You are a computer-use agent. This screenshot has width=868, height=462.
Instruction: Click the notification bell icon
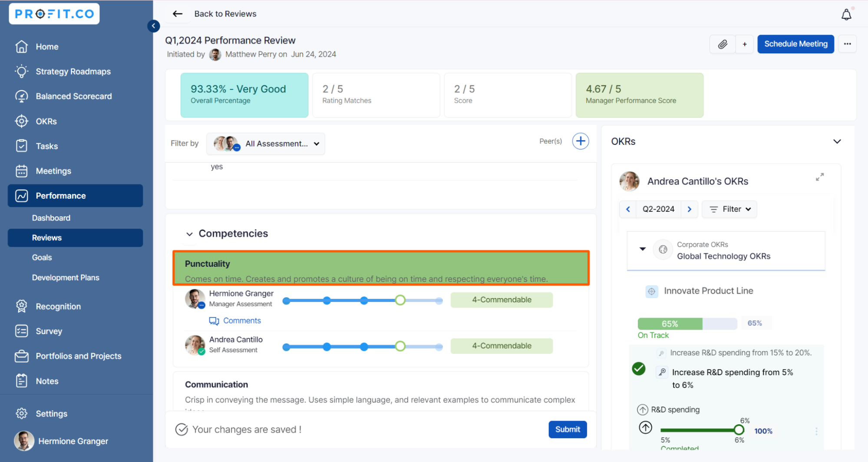[x=846, y=15]
